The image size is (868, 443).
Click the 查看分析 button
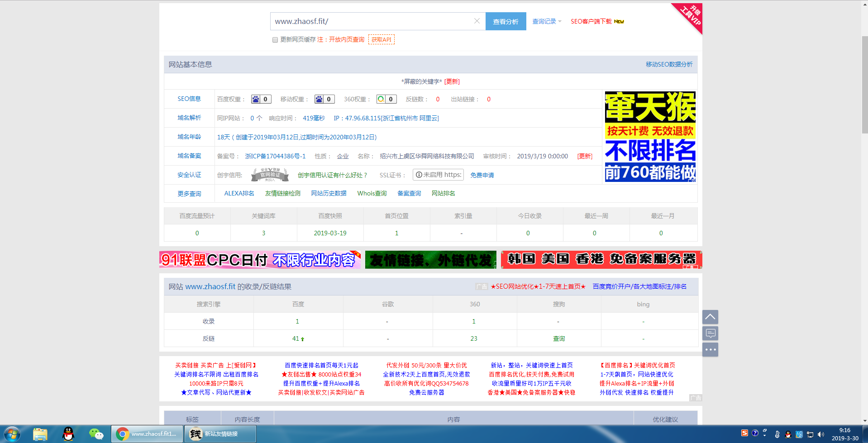[x=506, y=21]
